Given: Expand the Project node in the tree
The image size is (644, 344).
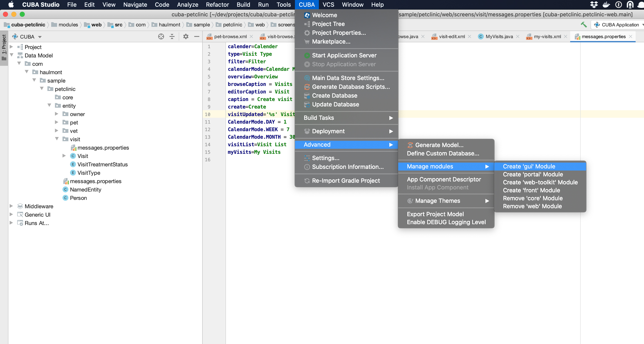Looking at the screenshot, I should pos(11,47).
